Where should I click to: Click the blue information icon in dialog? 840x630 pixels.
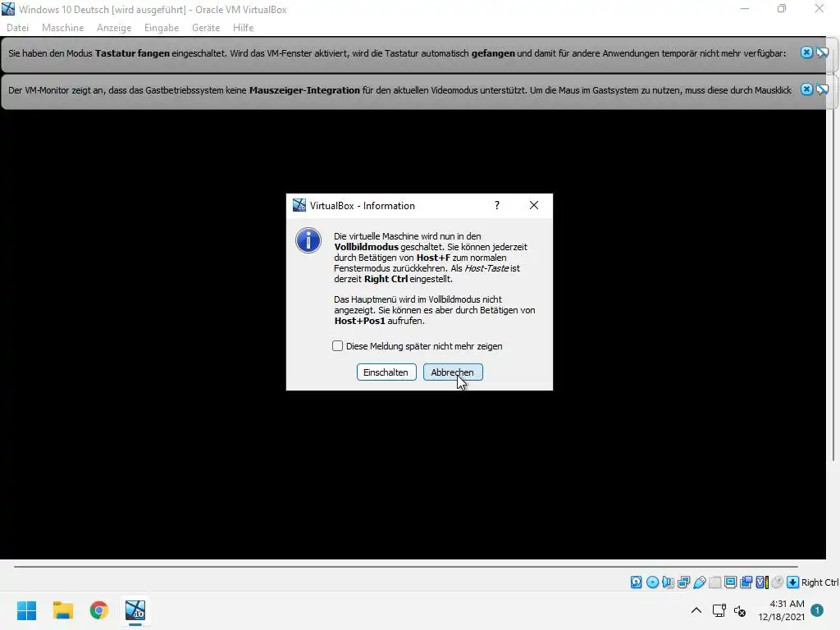(308, 240)
